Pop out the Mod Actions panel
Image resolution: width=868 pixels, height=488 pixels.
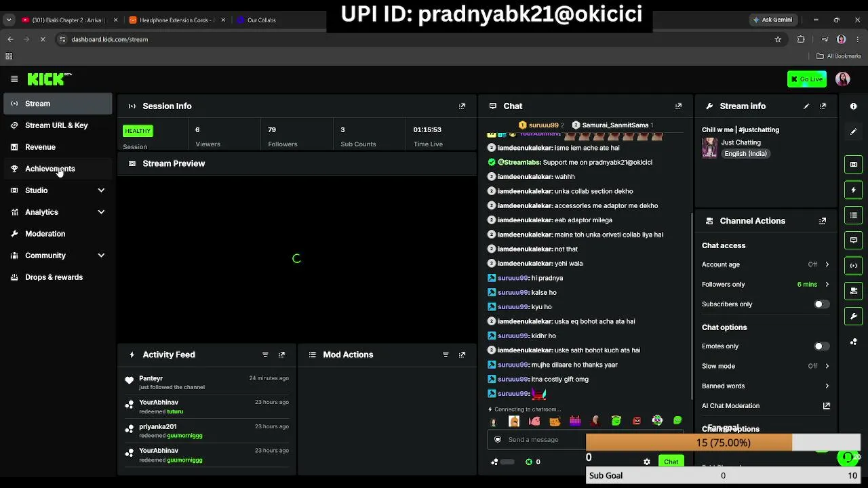[462, 354]
